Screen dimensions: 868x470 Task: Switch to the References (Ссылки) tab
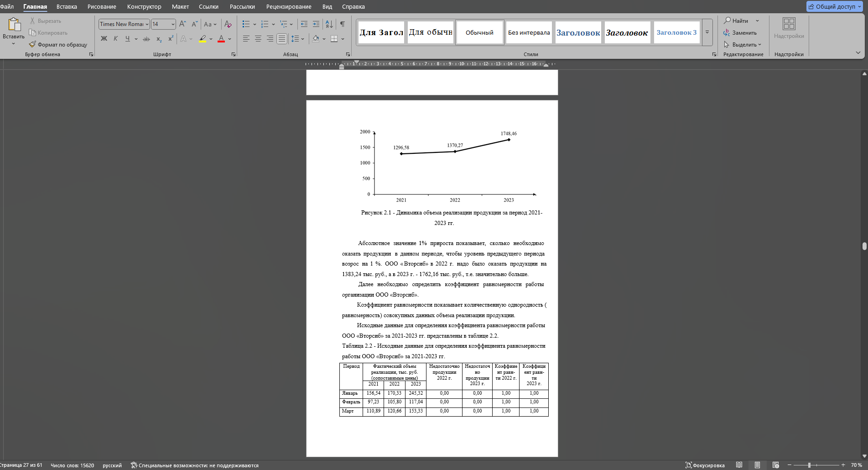208,6
